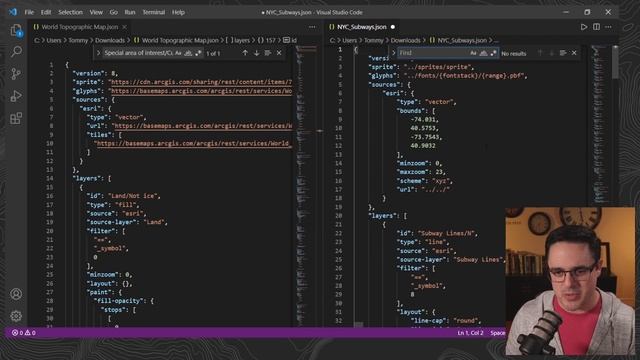Open the Run and Debug view
The height and width of the screenshot is (360, 640).
click(16, 96)
